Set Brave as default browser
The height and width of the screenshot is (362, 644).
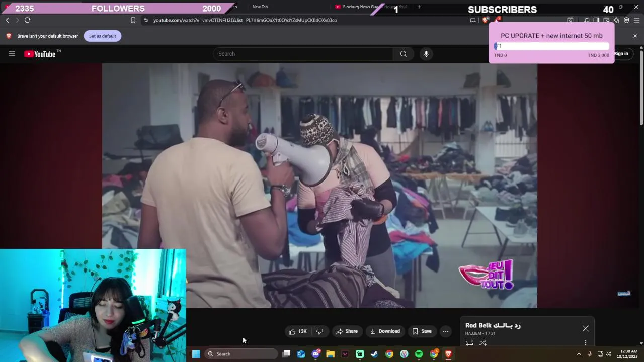click(x=103, y=36)
